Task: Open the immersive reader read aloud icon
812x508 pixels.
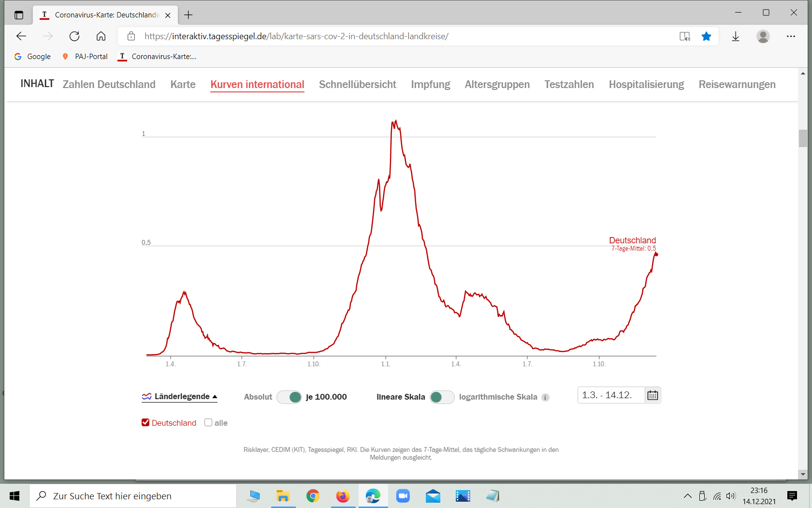Action: [x=685, y=36]
